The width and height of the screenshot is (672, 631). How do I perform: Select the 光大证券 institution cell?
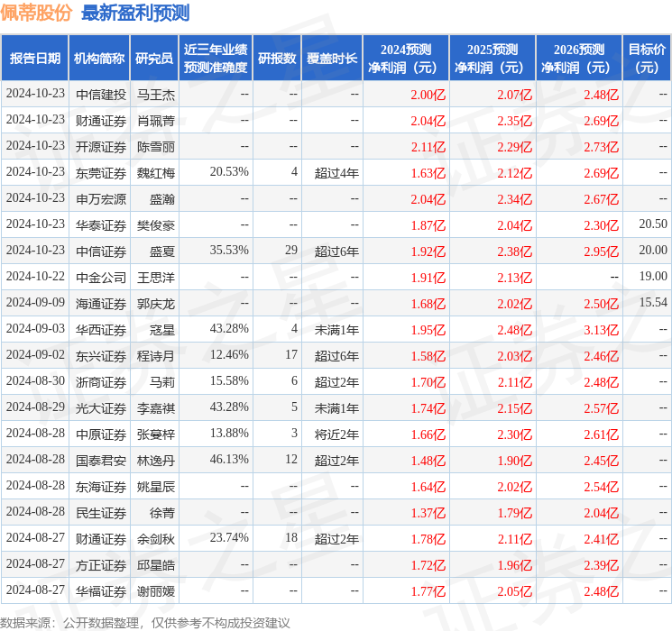tap(101, 408)
